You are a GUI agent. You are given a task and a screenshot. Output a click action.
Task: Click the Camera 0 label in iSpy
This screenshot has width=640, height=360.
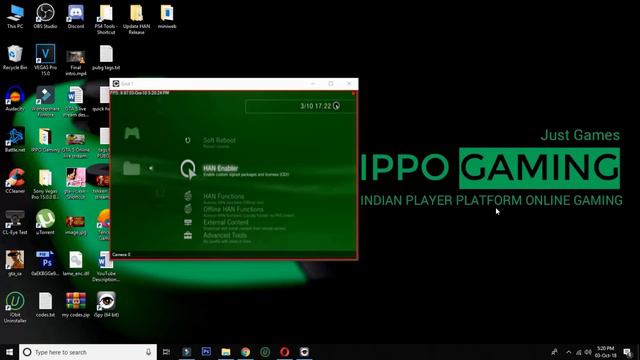coord(121,254)
